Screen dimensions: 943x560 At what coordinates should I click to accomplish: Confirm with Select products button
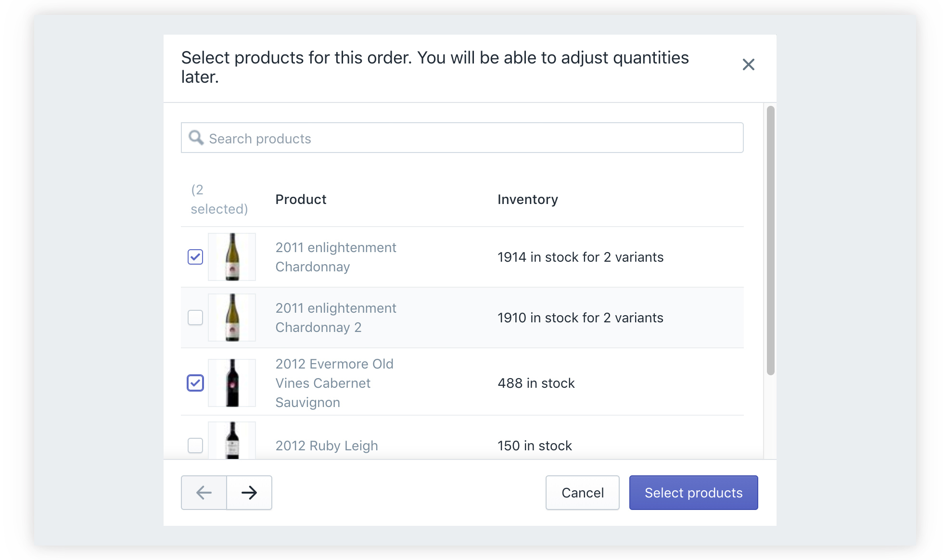click(693, 492)
